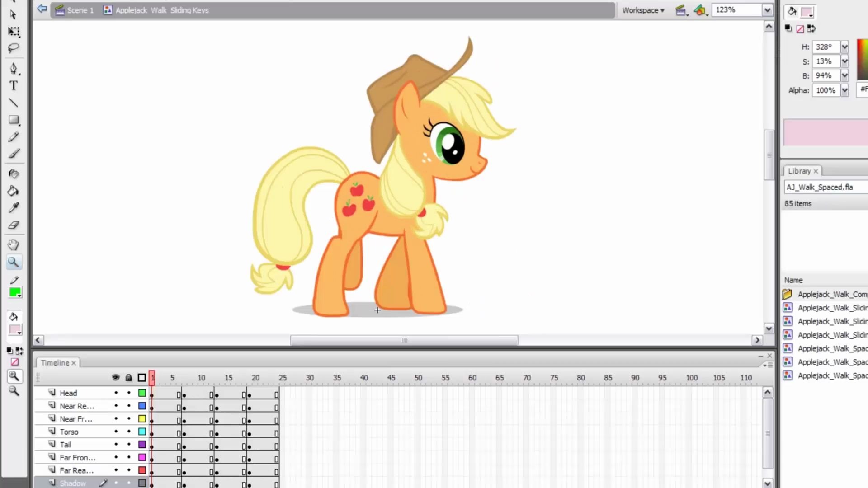This screenshot has height=488, width=868.
Task: Switch to the Library panel tab
Action: coord(799,171)
